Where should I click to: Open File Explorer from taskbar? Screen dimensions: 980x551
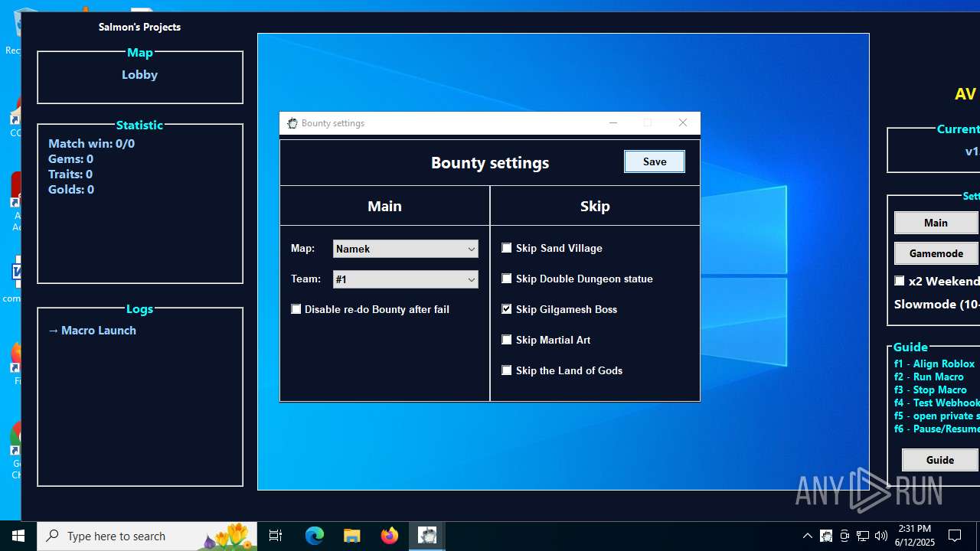[352, 536]
